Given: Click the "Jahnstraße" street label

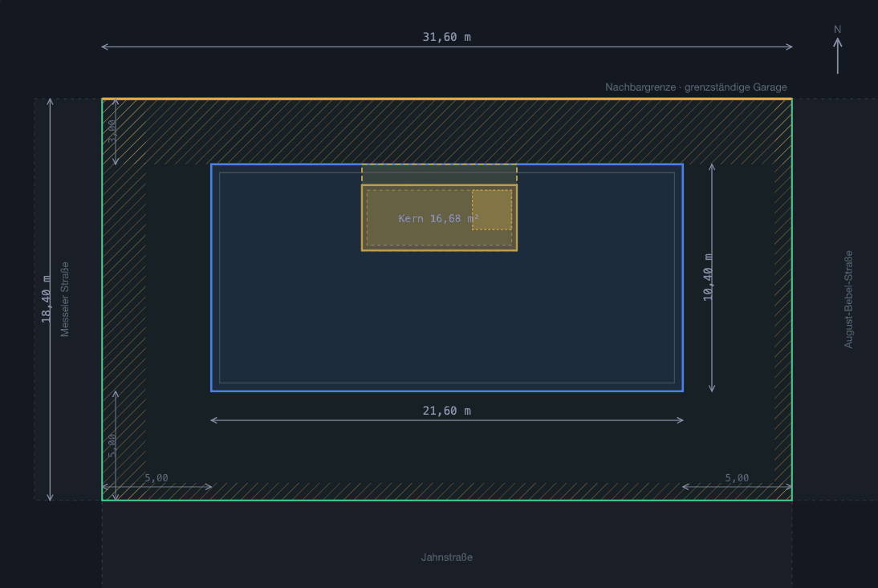Looking at the screenshot, I should coord(446,558).
